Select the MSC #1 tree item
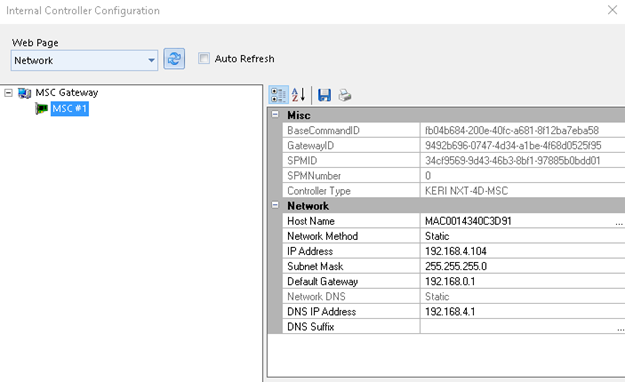The width and height of the screenshot is (625, 382). pyautogui.click(x=69, y=108)
